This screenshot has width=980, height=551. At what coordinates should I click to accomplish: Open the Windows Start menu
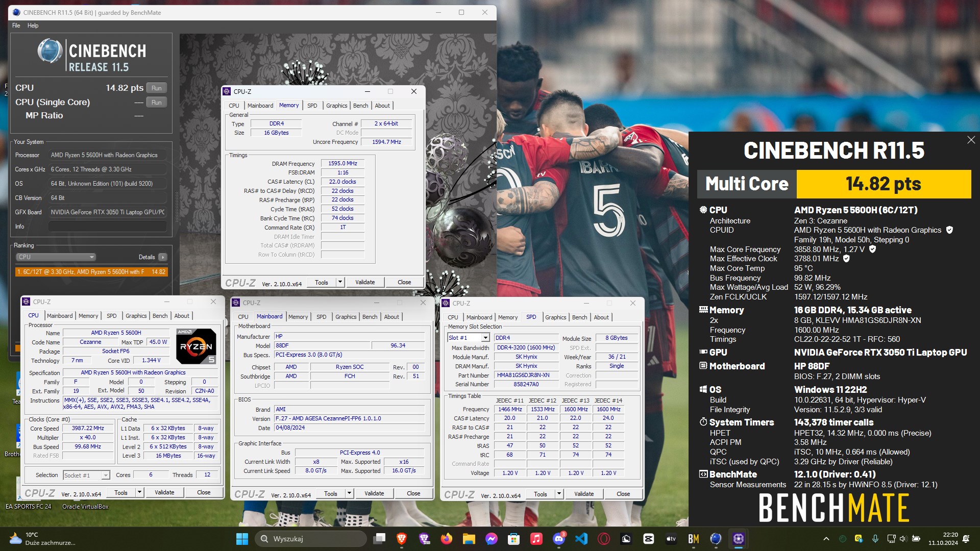tap(242, 539)
